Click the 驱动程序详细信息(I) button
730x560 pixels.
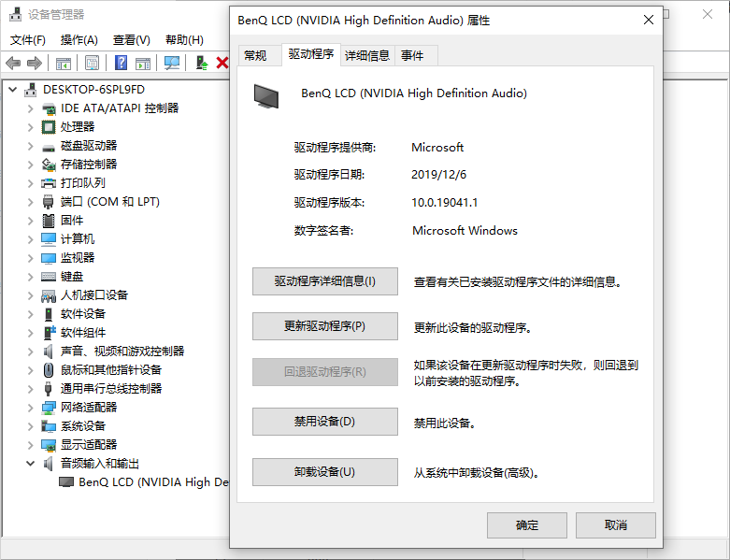(x=325, y=281)
